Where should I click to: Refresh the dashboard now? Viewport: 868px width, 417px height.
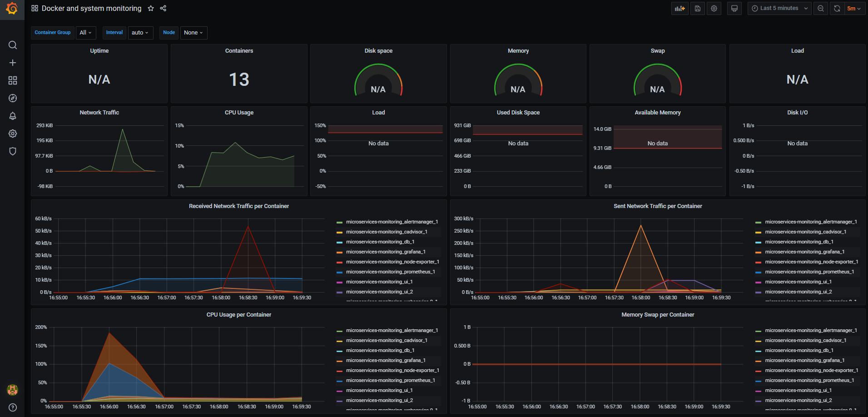click(x=837, y=8)
